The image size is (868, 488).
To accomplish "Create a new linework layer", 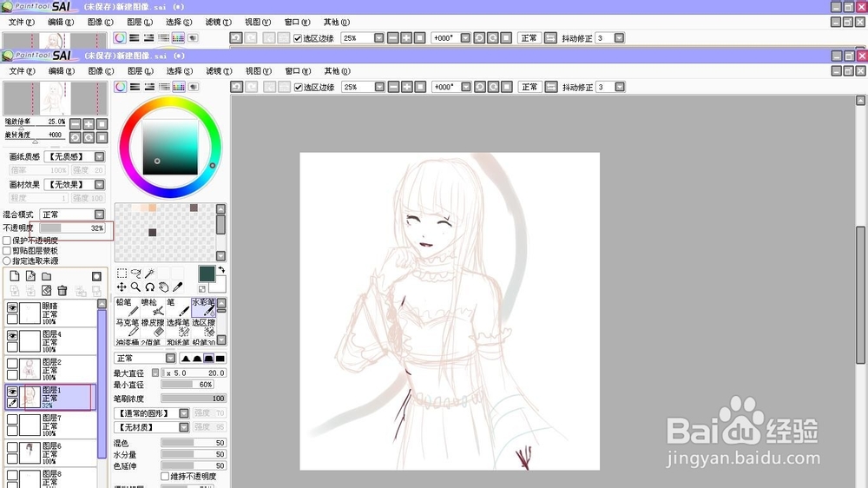I will [30, 276].
